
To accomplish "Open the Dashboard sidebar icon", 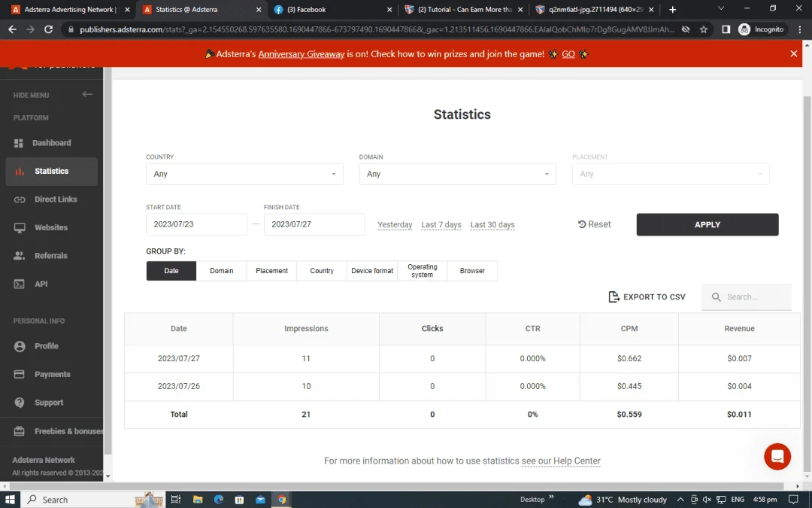I will (x=19, y=143).
